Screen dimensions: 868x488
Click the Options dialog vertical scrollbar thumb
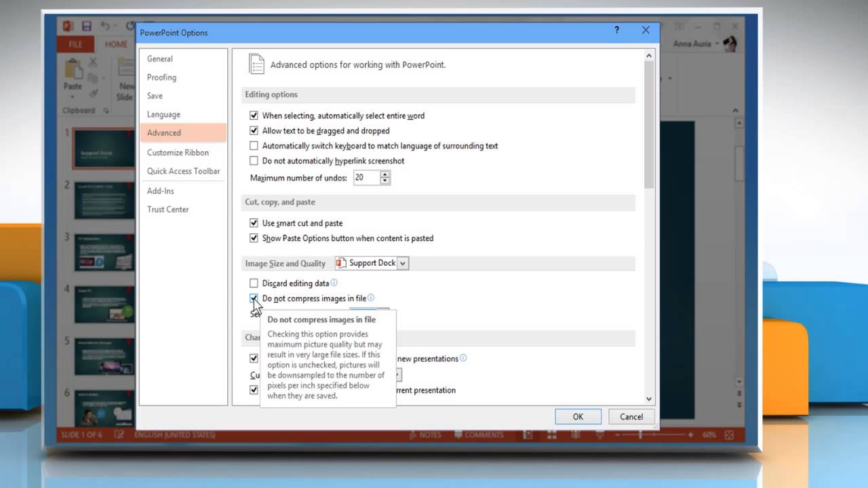[x=649, y=125]
